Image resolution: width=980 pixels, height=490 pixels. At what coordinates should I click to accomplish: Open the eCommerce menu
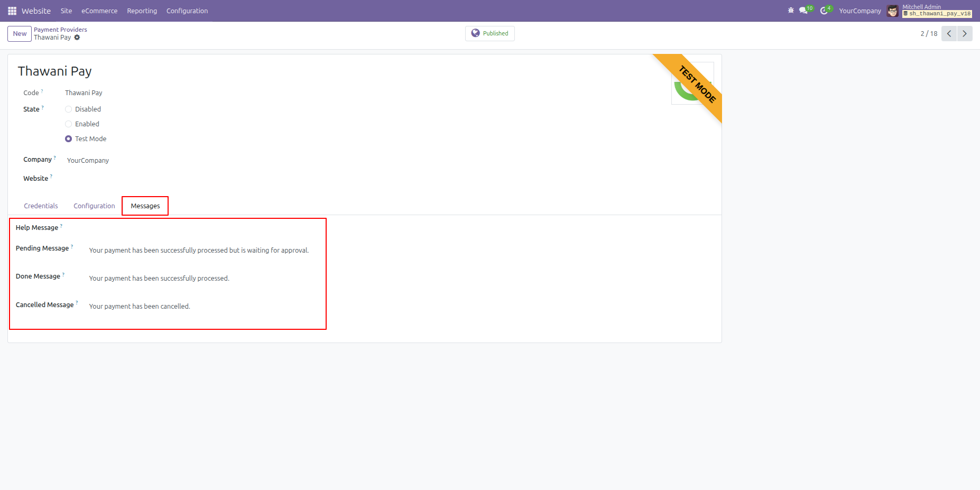click(99, 11)
